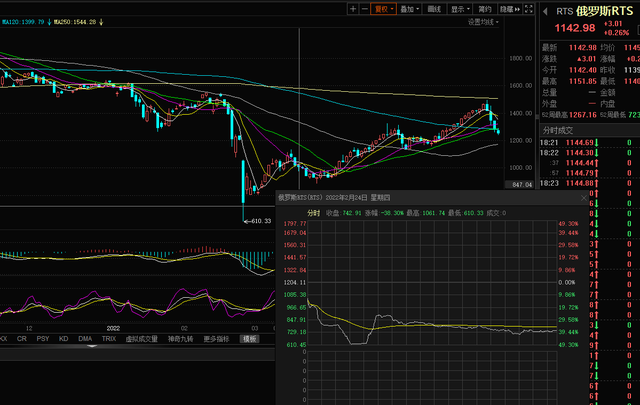
Task: Click 隐藏 to hide side panel
Action: pyautogui.click(x=510, y=9)
